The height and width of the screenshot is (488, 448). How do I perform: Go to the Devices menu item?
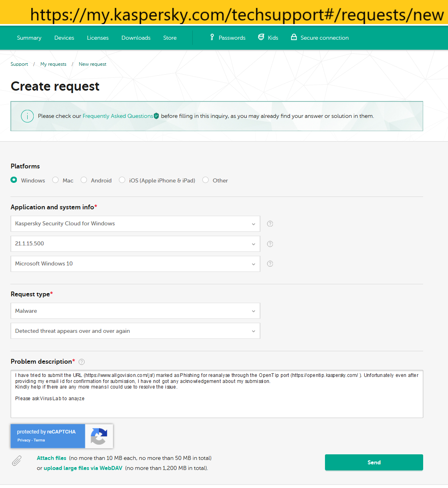pos(64,38)
